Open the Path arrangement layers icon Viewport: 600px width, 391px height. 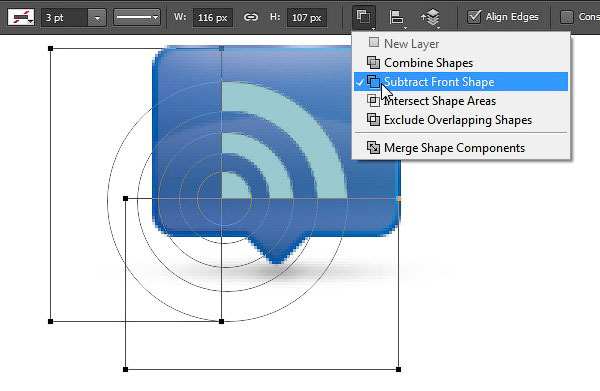click(x=430, y=18)
